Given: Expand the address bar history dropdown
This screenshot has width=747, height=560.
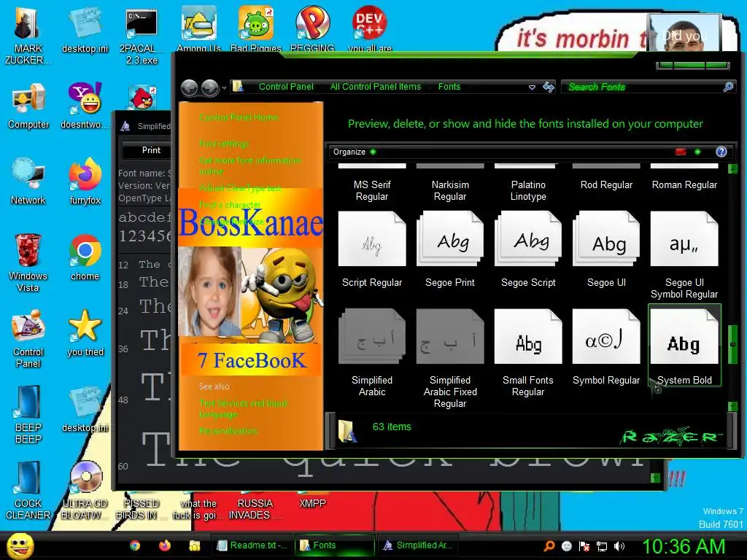Looking at the screenshot, I should pos(532,87).
